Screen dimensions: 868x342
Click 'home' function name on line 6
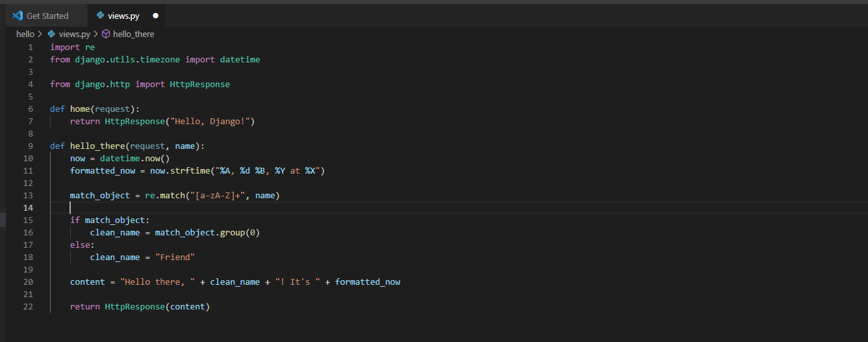[x=80, y=109]
